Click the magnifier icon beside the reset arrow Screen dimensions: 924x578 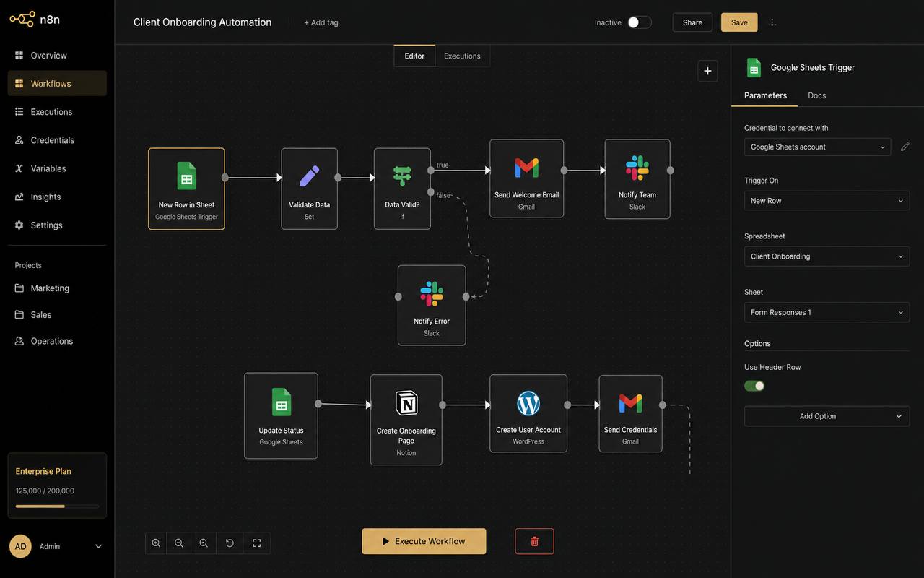pyautogui.click(x=204, y=543)
